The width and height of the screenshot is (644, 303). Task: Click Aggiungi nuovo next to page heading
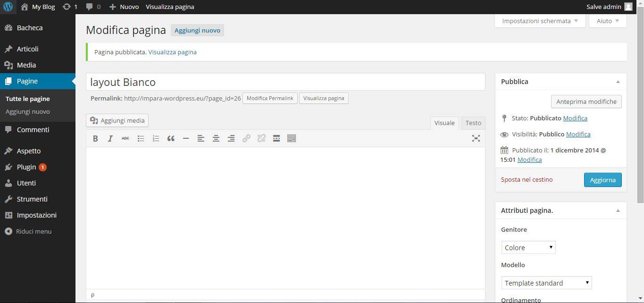coord(197,30)
